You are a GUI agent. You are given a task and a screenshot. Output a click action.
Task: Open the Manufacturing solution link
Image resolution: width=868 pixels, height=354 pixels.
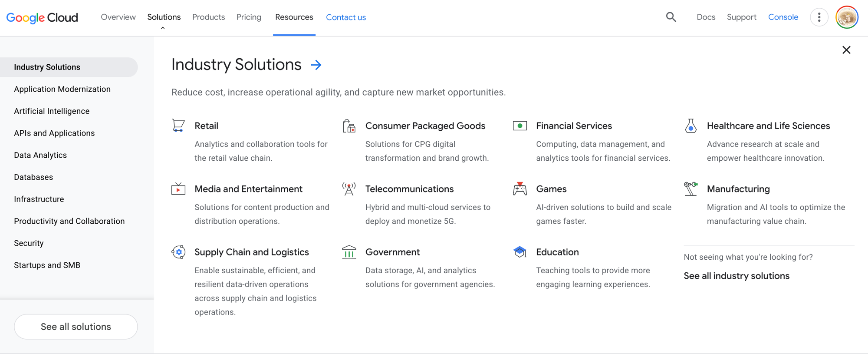tap(738, 189)
